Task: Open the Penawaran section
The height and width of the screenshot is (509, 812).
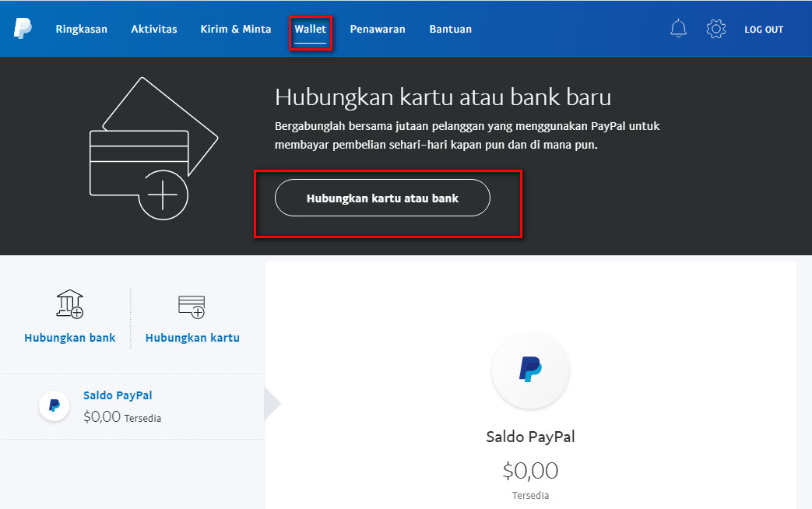Action: click(378, 28)
